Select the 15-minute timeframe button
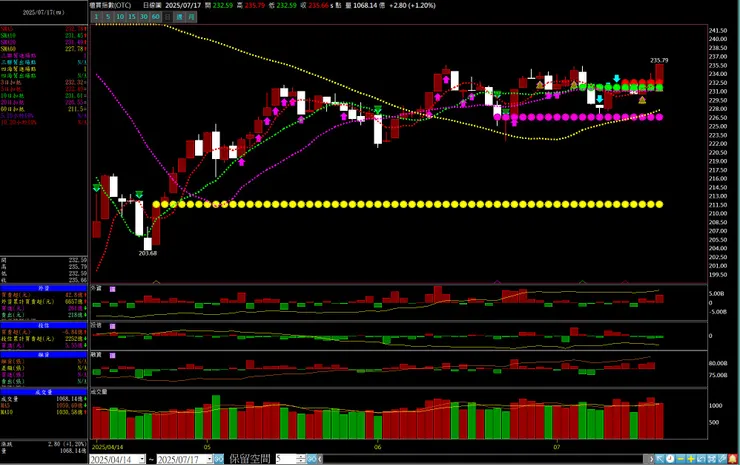 point(132,17)
